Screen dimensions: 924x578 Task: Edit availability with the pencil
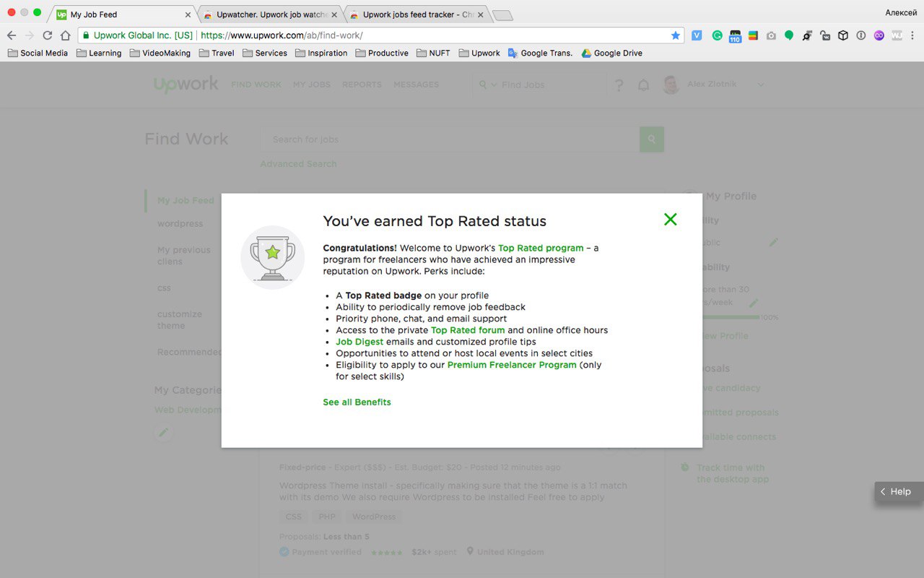tap(754, 303)
